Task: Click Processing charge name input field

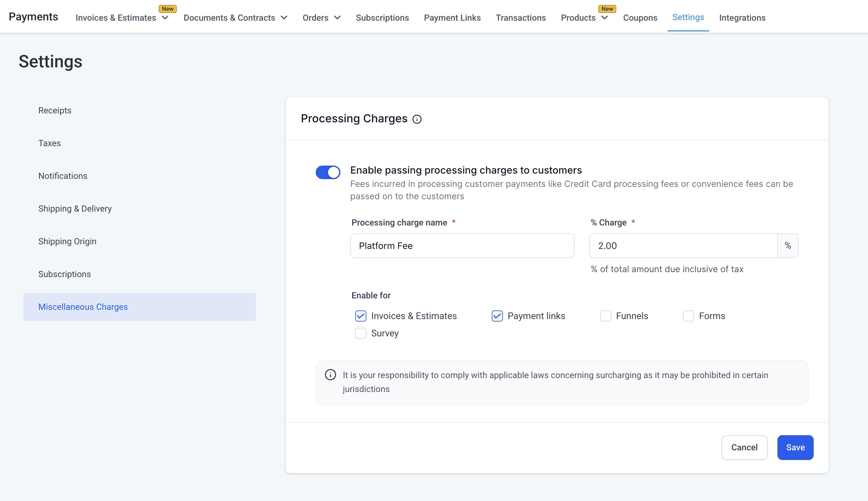Action: pyautogui.click(x=462, y=246)
